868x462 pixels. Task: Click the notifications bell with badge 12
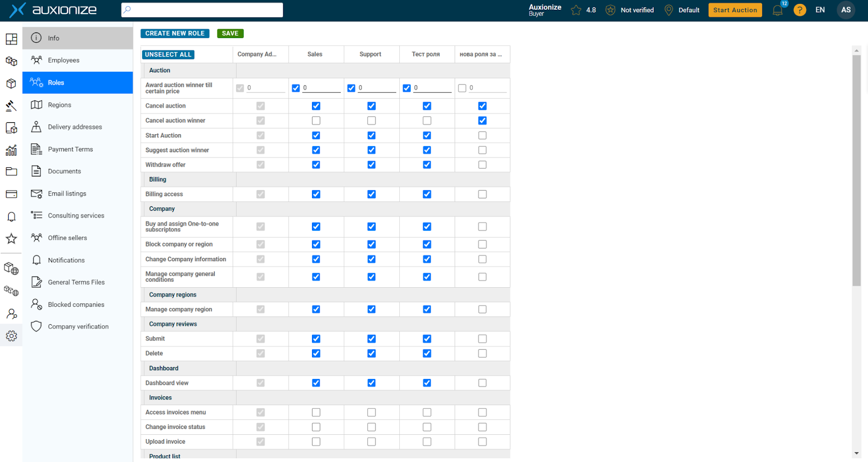click(x=778, y=10)
